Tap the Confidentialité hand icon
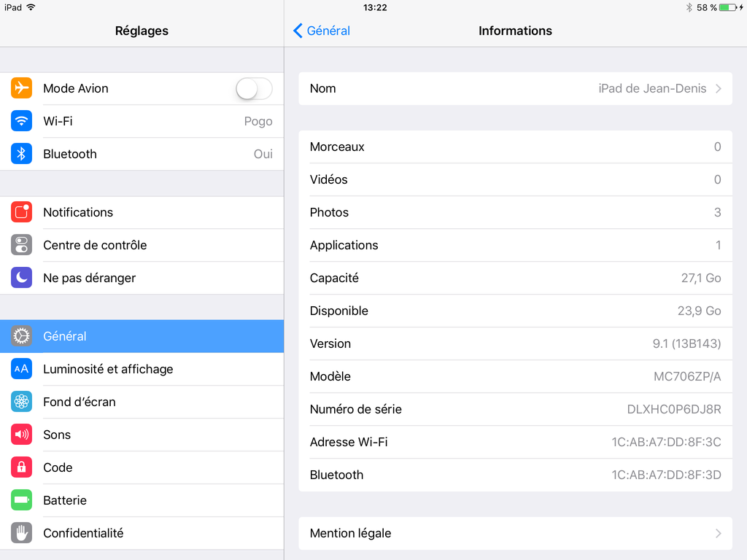 tap(21, 533)
